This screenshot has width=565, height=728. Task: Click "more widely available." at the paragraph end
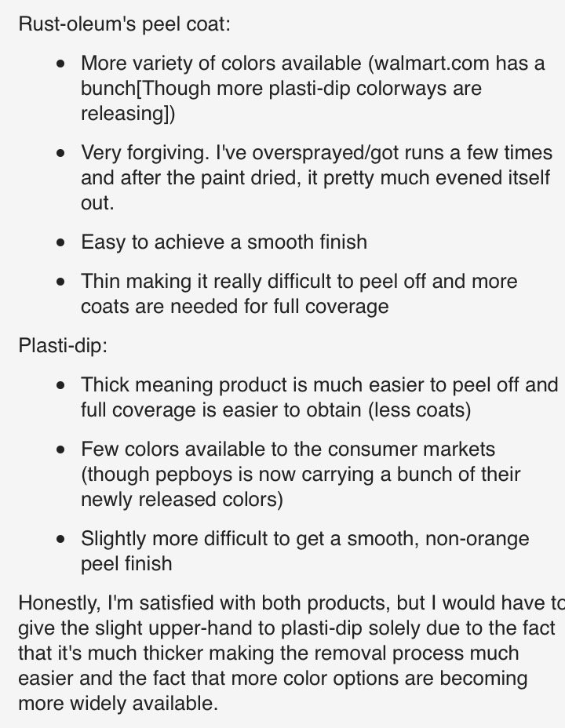point(118,704)
